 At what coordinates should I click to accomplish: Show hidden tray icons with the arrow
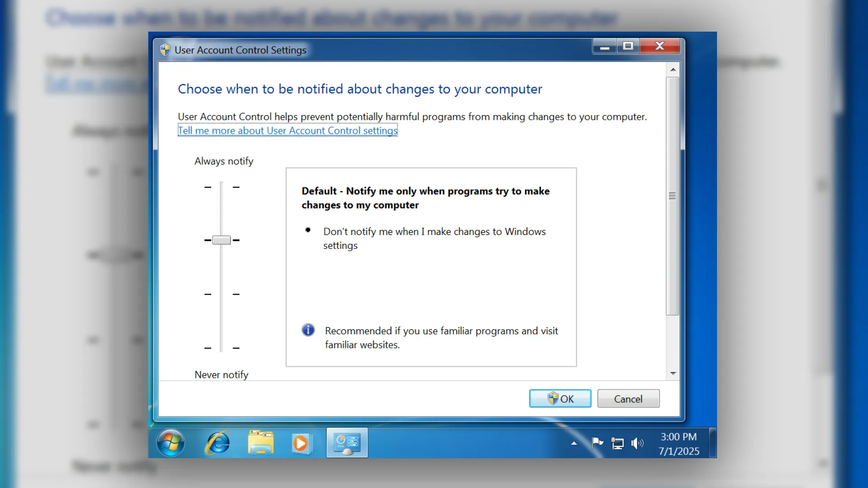coord(574,443)
